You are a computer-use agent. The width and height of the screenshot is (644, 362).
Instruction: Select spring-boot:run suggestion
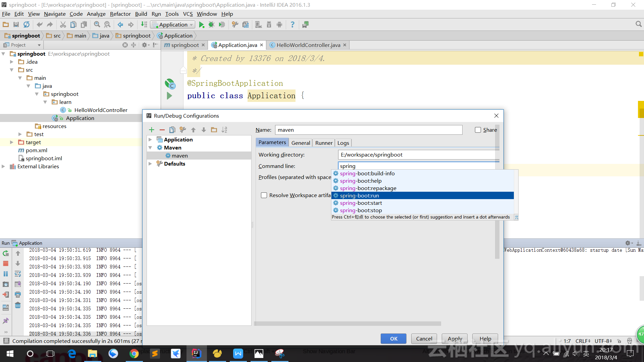tap(423, 196)
